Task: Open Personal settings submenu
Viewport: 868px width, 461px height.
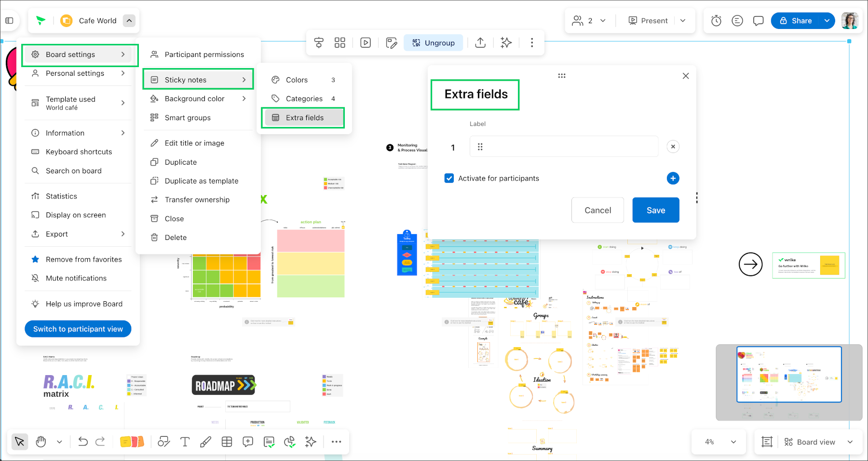Action: [79, 73]
